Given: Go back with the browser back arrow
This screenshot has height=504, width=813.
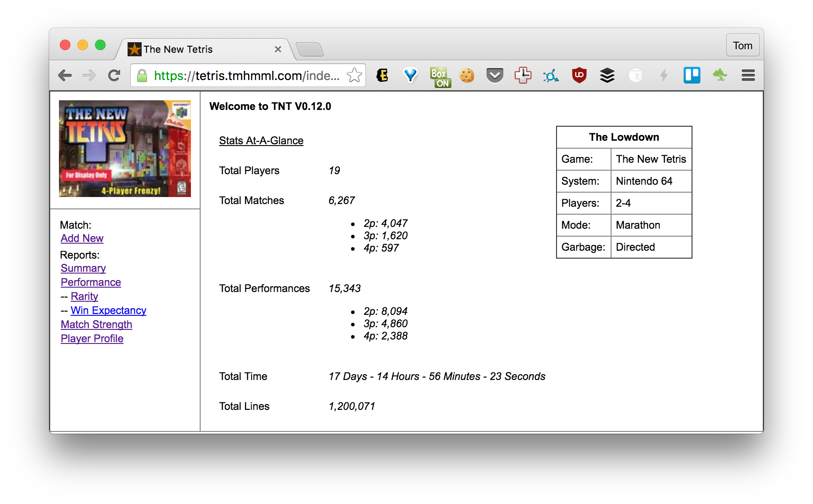Looking at the screenshot, I should pyautogui.click(x=65, y=76).
